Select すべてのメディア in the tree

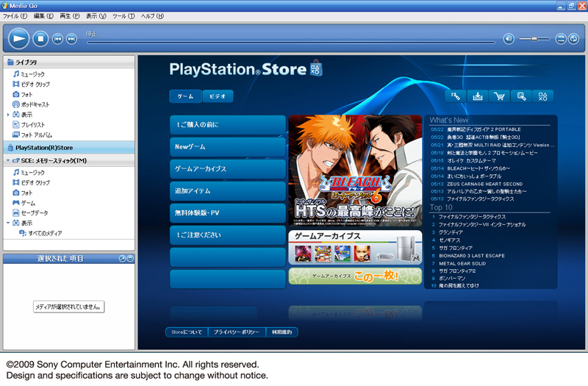(x=41, y=233)
